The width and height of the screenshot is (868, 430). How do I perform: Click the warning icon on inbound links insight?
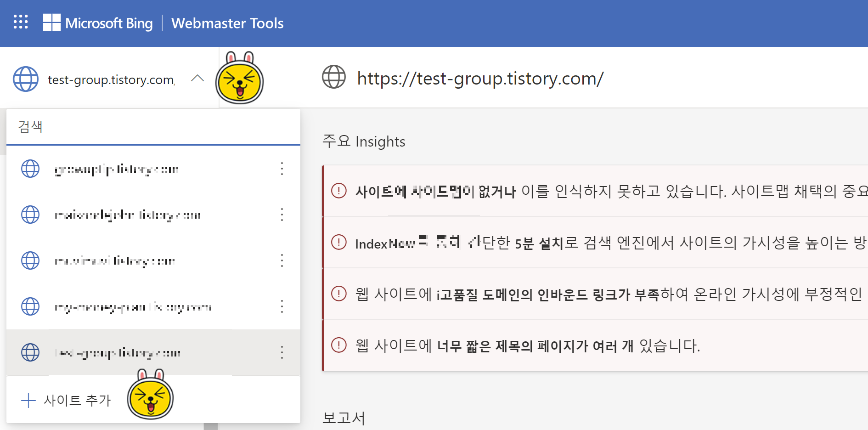pos(339,293)
